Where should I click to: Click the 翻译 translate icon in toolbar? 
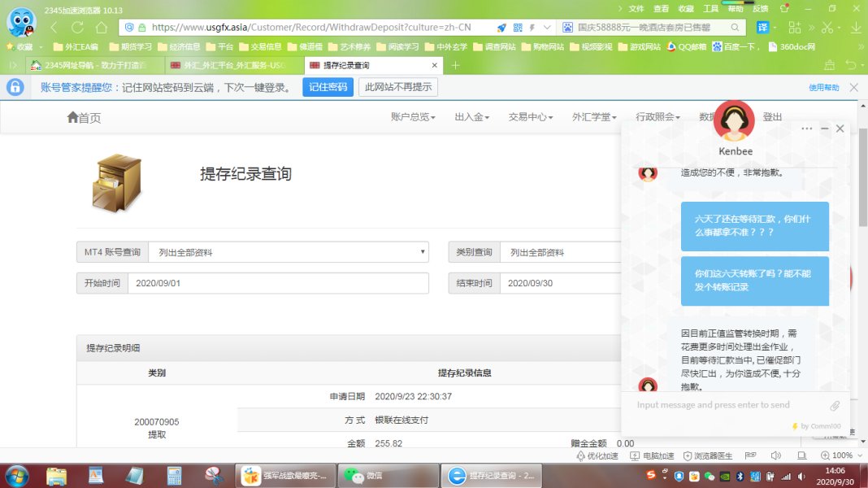point(763,27)
